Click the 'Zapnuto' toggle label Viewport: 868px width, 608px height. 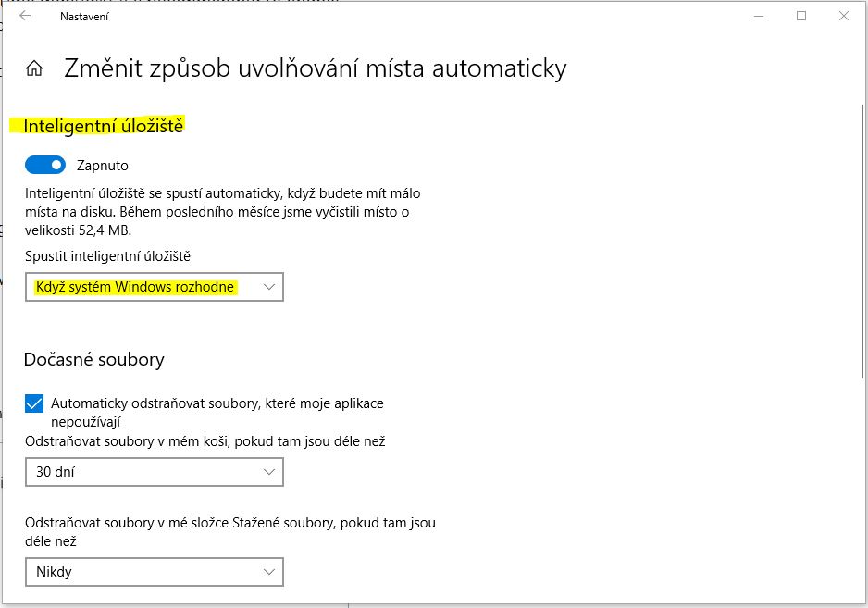click(x=103, y=166)
